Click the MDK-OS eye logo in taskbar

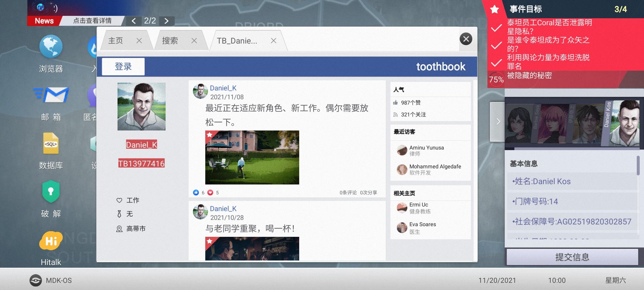(35, 280)
